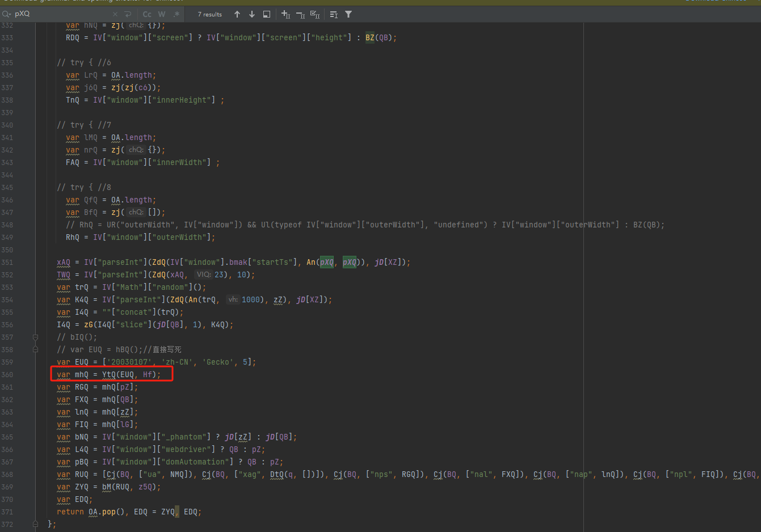Screen dimensions: 761x532
Task: Open search history via the magnifier icon
Action: (x=7, y=14)
